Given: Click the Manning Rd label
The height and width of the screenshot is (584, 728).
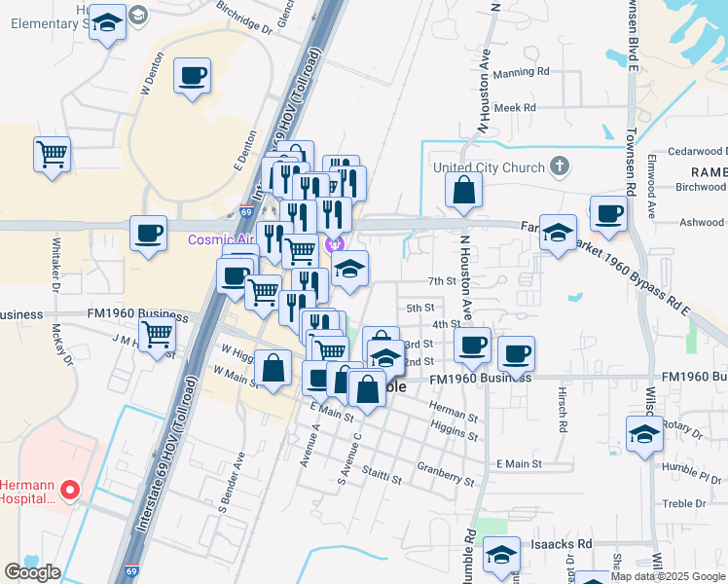Looking at the screenshot, I should click(x=521, y=73).
